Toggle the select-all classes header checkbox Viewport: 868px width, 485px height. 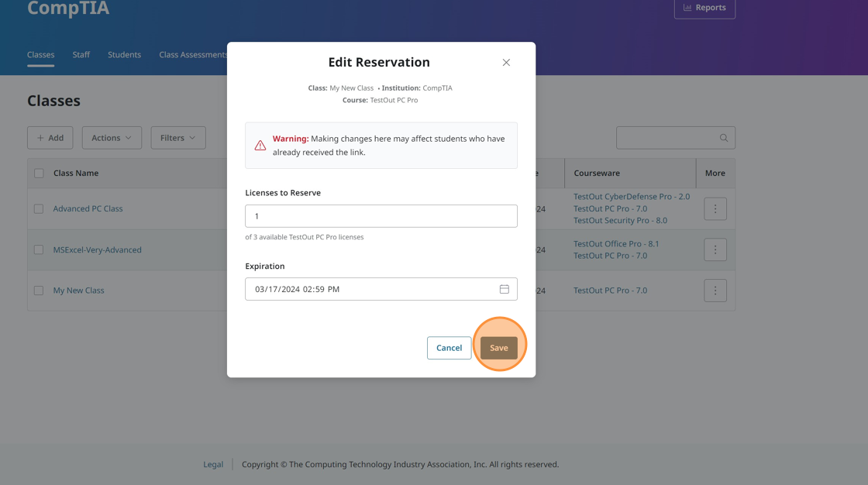(x=39, y=174)
